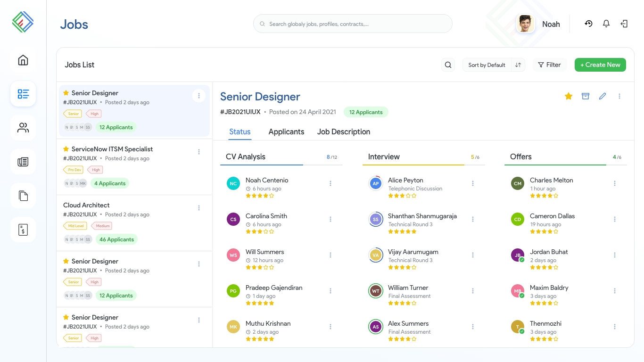Open the history clock icon
644x362 pixels.
pos(588,24)
